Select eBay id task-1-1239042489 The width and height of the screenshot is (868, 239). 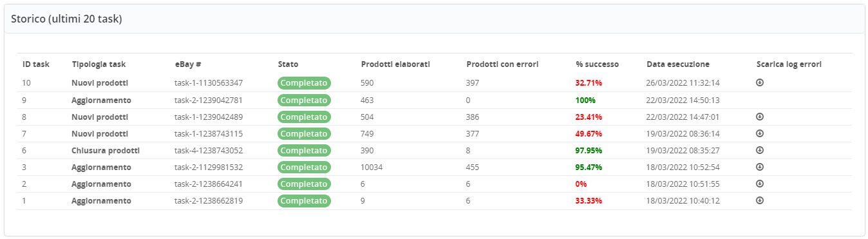tap(209, 117)
